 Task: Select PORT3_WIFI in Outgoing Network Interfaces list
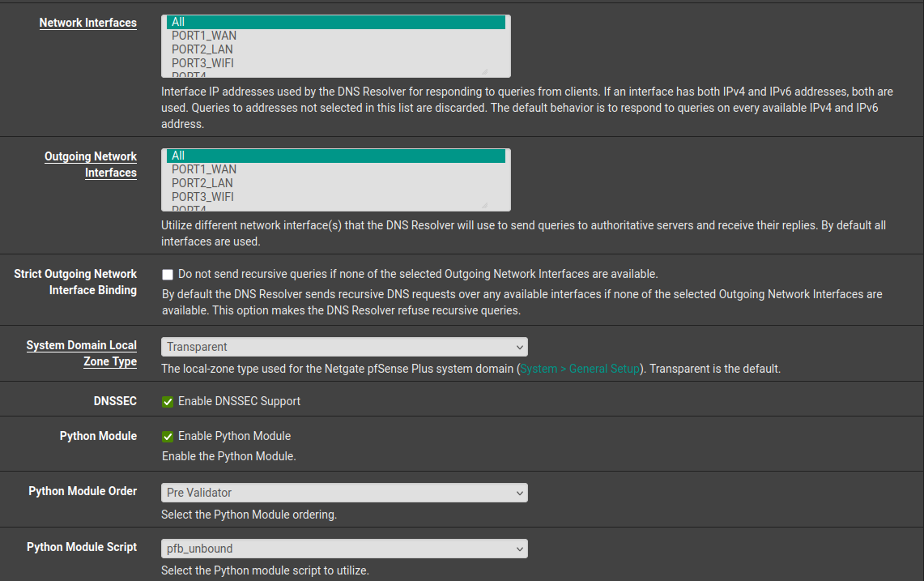335,196
